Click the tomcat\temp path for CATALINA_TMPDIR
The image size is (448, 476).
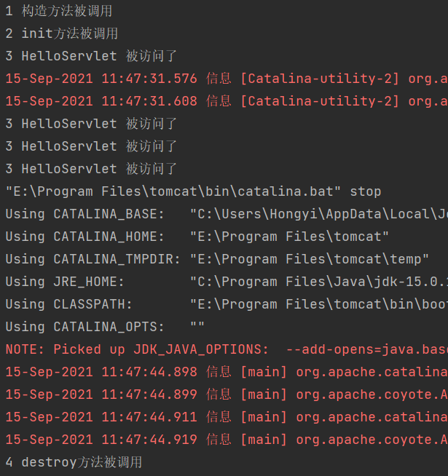[x=310, y=260]
